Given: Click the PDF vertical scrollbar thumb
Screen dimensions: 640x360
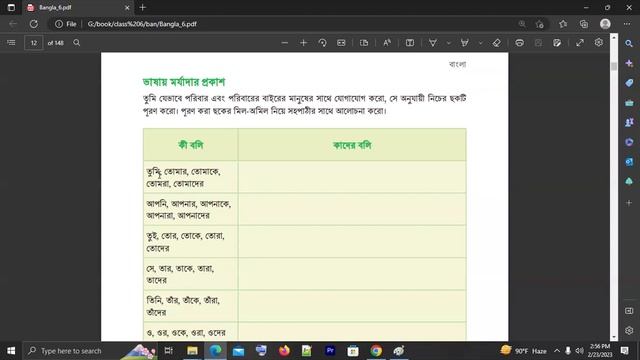Looking at the screenshot, I should [x=613, y=66].
